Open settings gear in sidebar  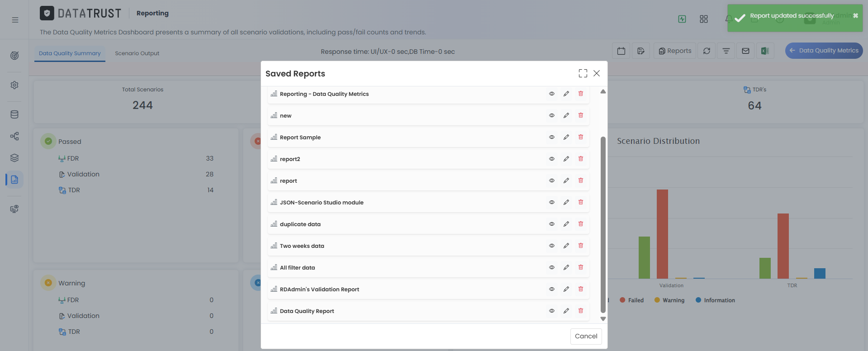(14, 85)
